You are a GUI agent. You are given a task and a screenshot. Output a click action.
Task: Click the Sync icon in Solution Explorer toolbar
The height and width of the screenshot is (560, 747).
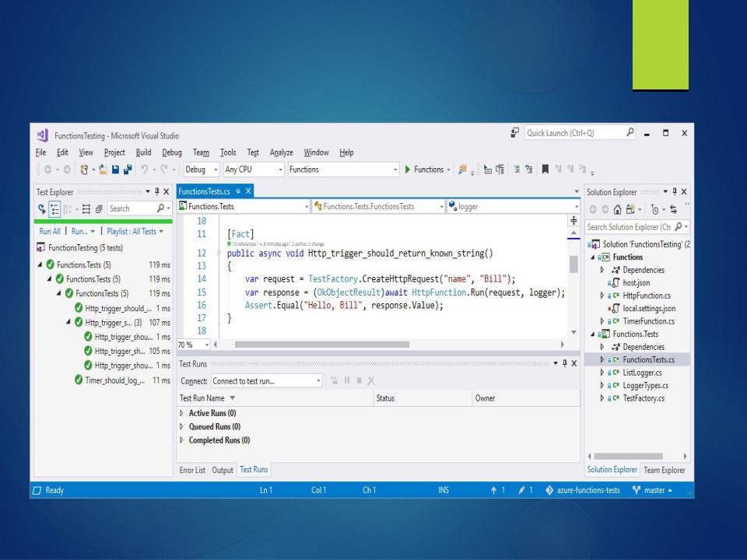point(673,209)
